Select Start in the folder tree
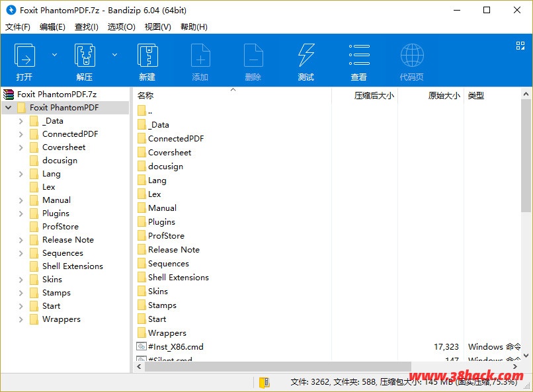 (x=52, y=306)
